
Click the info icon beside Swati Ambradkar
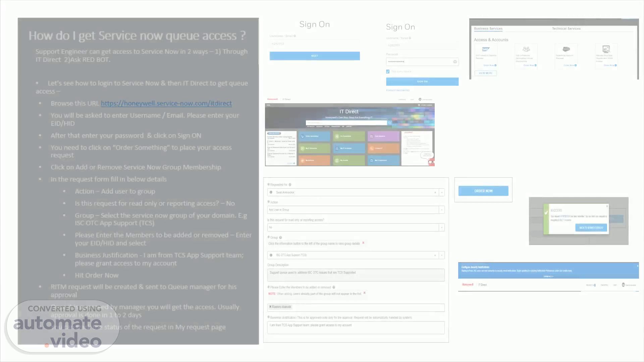(x=271, y=192)
